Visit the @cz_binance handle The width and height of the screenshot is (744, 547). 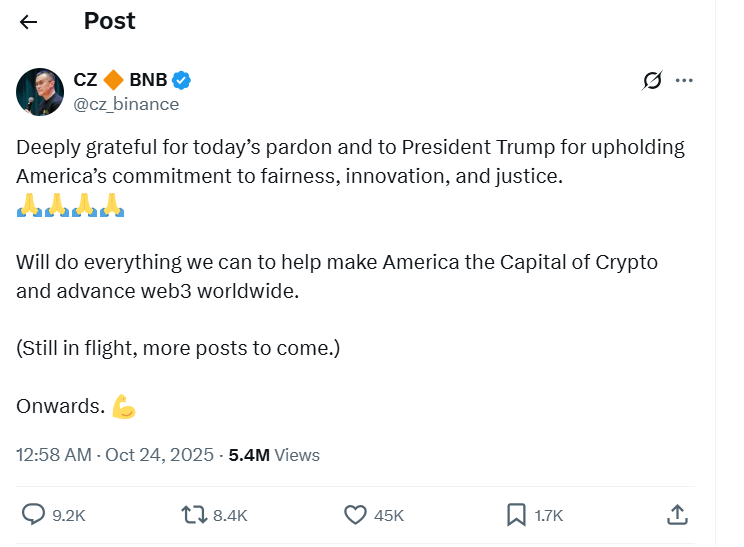coord(126,104)
